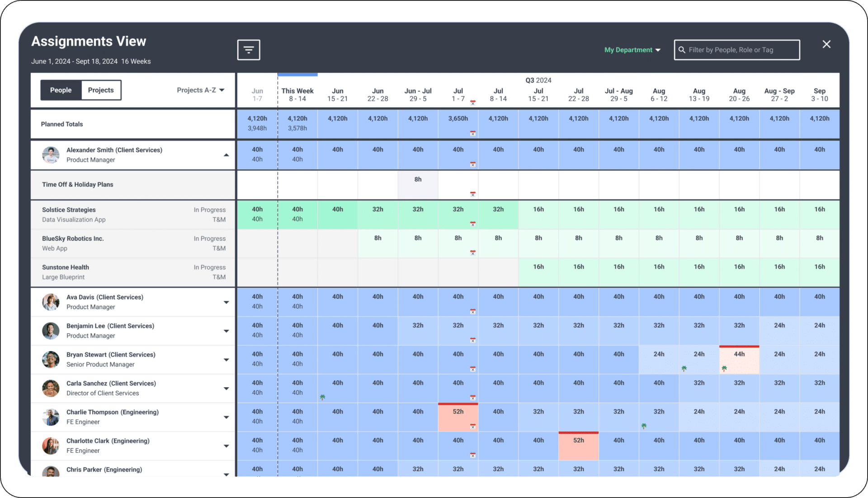Switch to the Projects view toggle
The image size is (868, 498).
[x=100, y=90]
